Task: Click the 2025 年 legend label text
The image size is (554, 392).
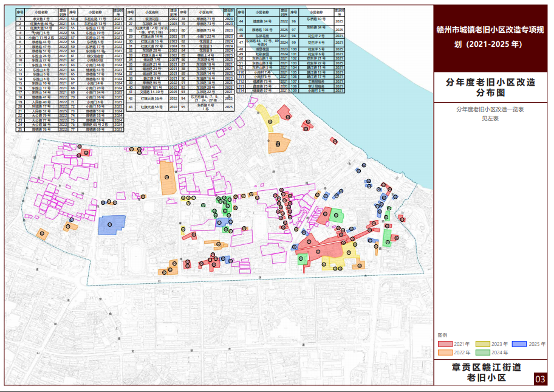Action: click(x=537, y=344)
